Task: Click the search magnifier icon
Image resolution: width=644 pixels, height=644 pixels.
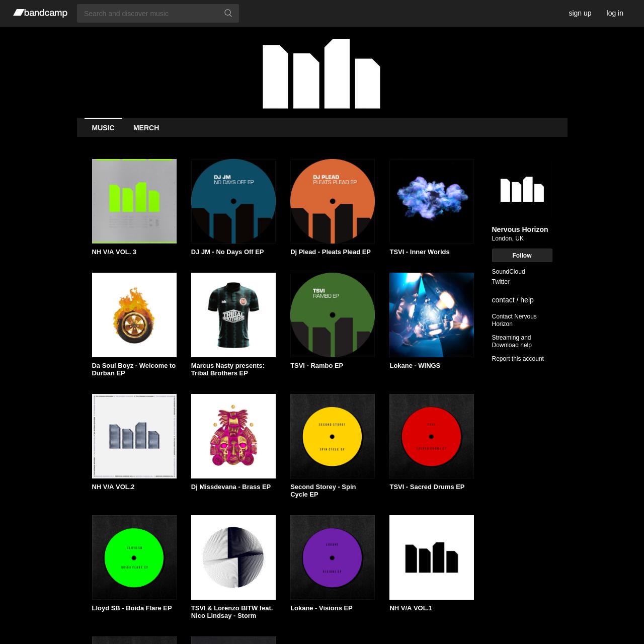Action: [x=228, y=13]
